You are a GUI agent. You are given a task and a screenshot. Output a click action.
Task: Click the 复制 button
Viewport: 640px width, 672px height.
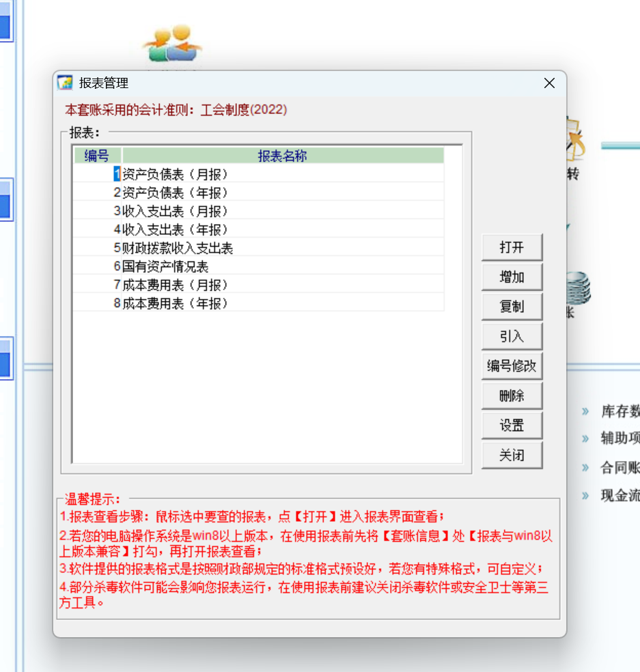512,307
